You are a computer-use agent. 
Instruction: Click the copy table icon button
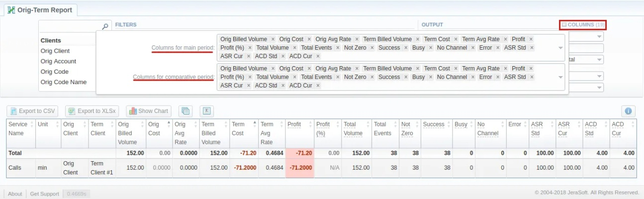[185, 111]
